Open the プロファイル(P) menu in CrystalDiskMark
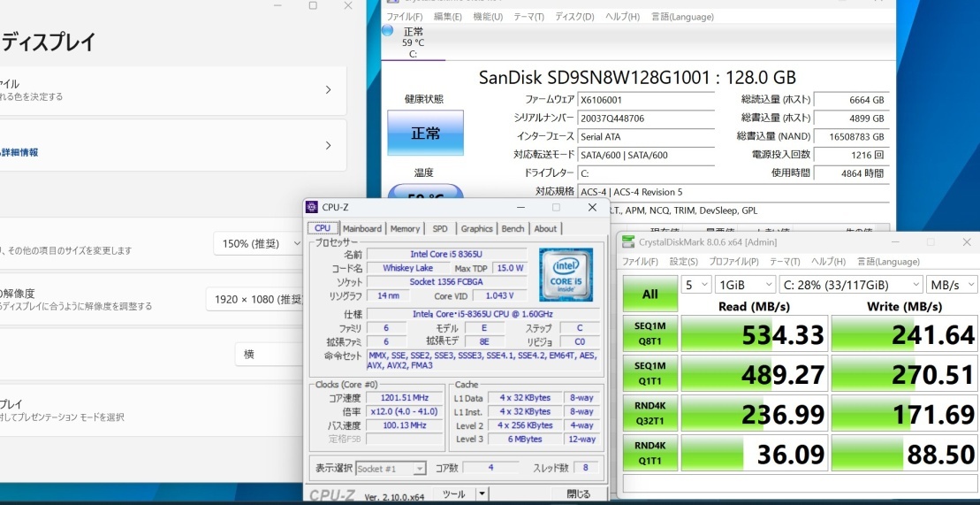Viewport: 980px width, 505px height. 733,262
